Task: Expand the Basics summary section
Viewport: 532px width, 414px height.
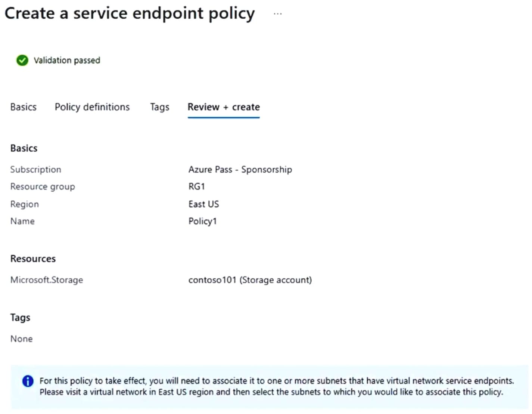Action: (x=24, y=148)
